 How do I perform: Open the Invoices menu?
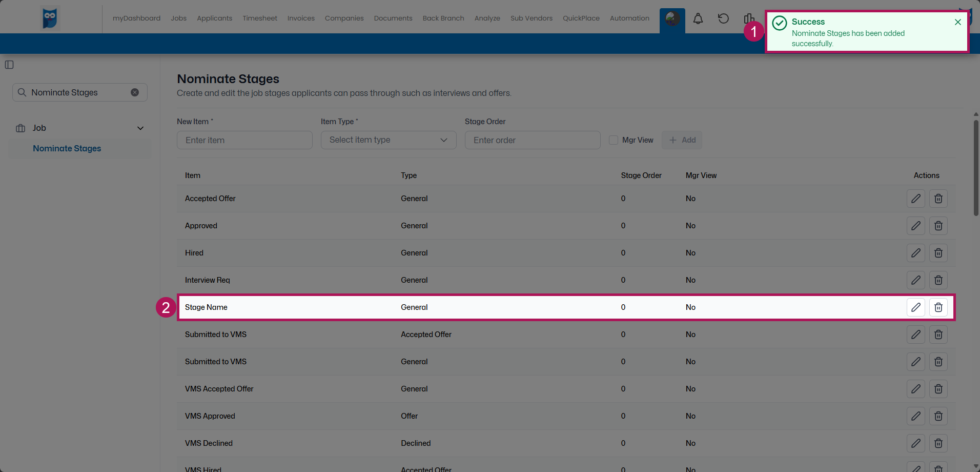(x=301, y=18)
